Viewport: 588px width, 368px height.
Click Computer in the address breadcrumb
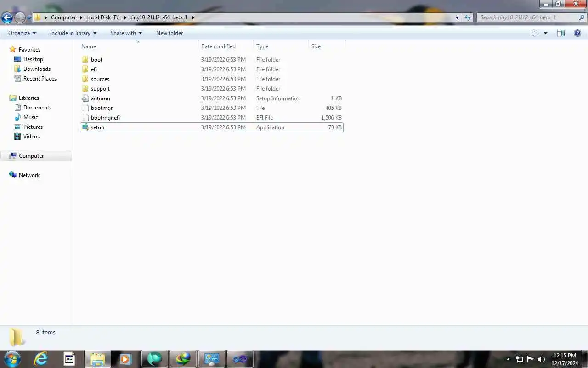[63, 17]
